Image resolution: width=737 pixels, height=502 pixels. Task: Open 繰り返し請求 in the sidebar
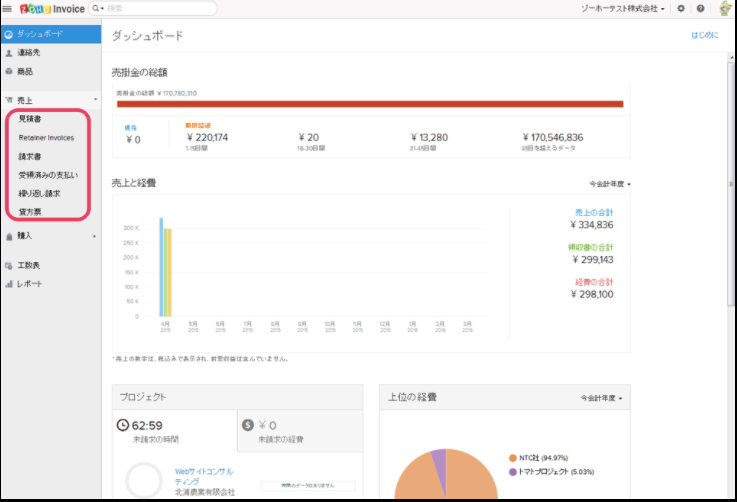click(x=39, y=193)
